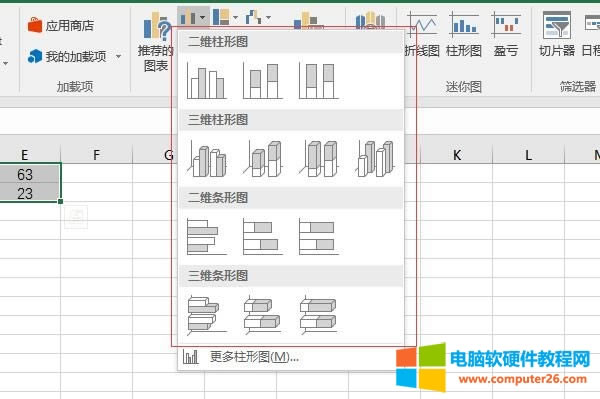Pick the 3D 100% stacked bar chart
600x399 pixels.
click(318, 314)
